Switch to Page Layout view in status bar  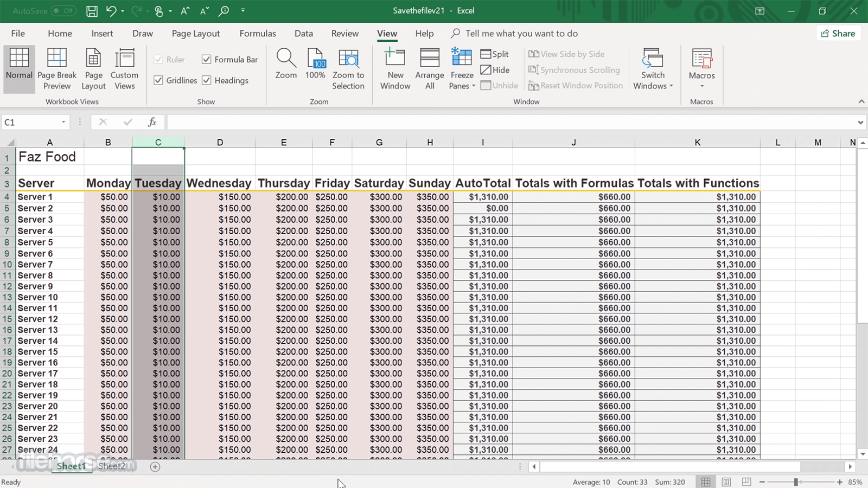click(726, 482)
